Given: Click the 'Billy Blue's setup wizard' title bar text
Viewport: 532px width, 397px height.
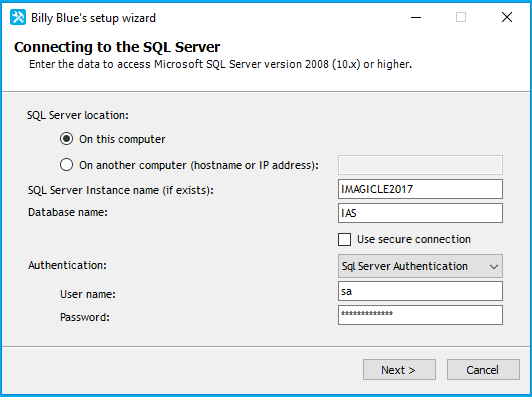Looking at the screenshot, I should coord(93,18).
